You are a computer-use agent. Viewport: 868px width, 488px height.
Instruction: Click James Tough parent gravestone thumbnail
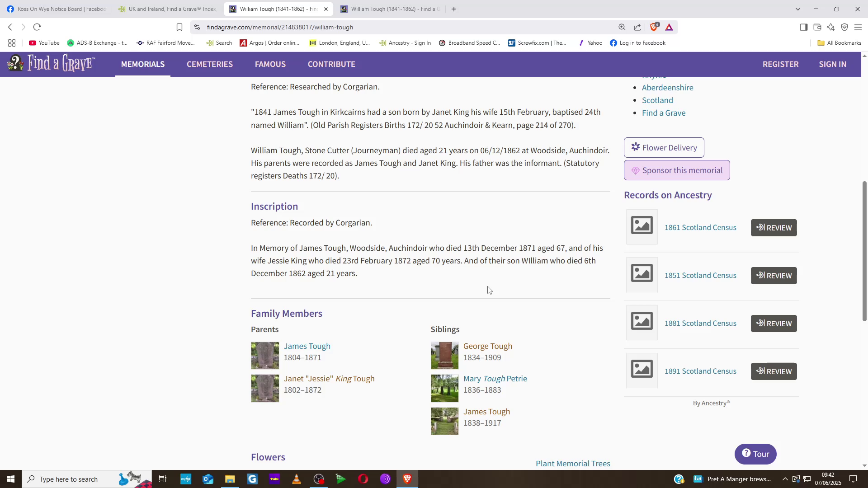265,356
